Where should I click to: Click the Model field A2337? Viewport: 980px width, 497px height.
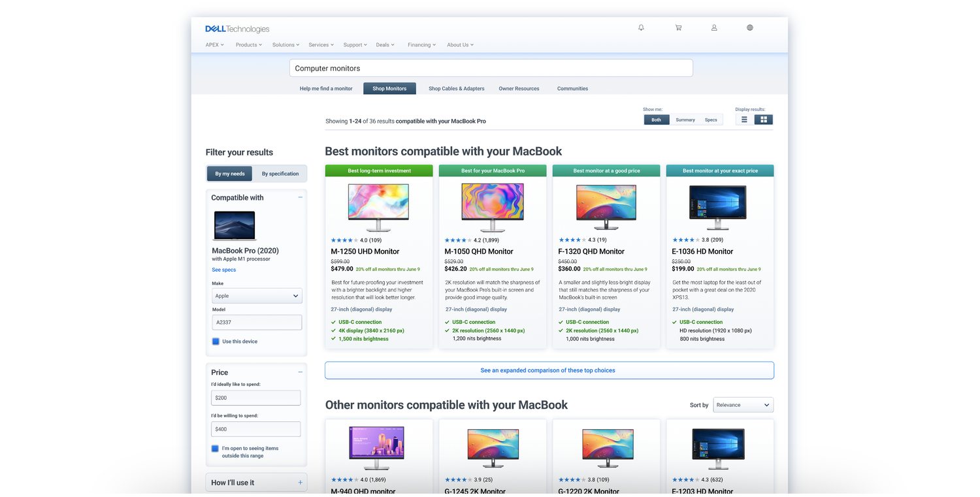coord(257,322)
